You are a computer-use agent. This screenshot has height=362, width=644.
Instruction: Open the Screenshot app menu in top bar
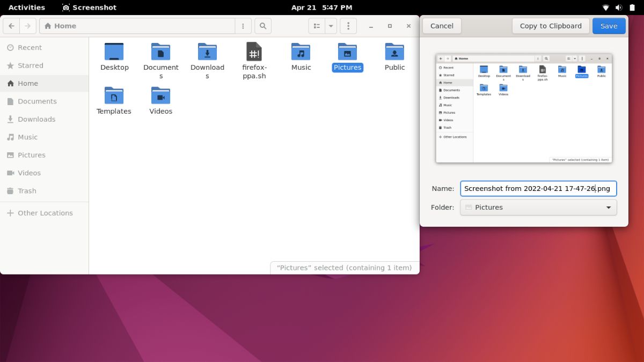coord(89,7)
